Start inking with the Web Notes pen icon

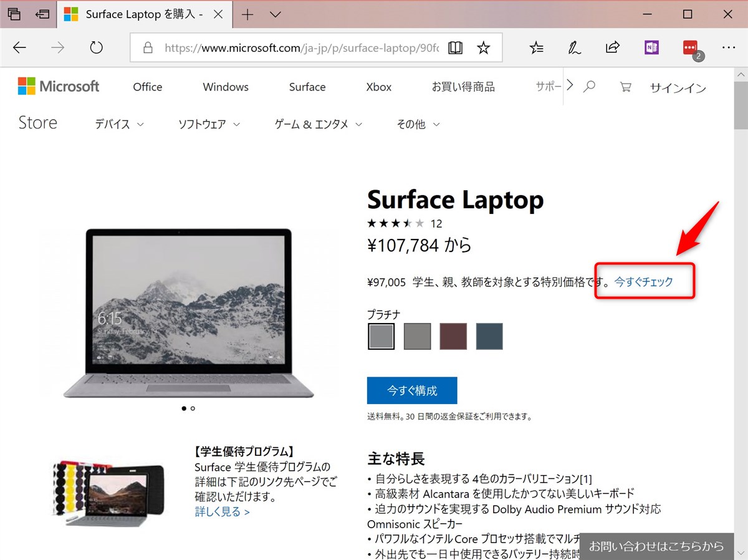coord(574,47)
